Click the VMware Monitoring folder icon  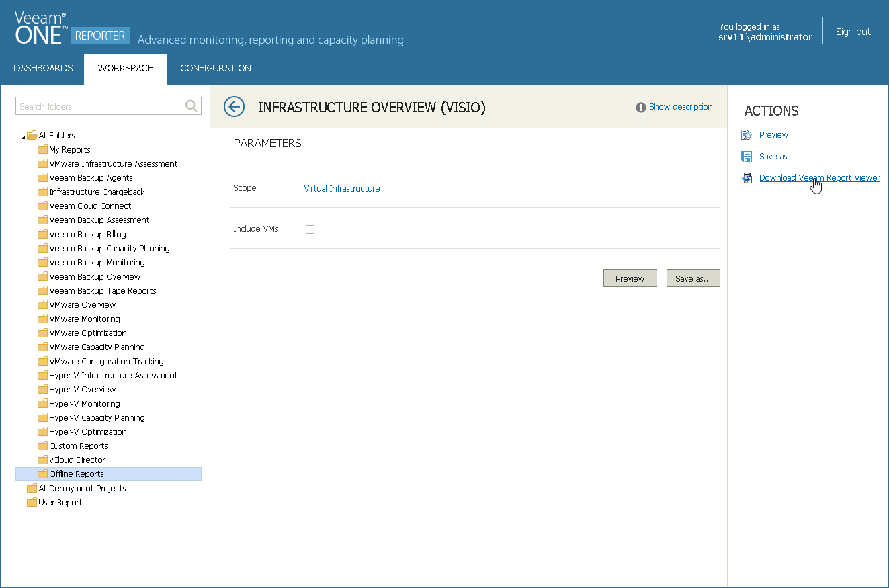point(42,319)
